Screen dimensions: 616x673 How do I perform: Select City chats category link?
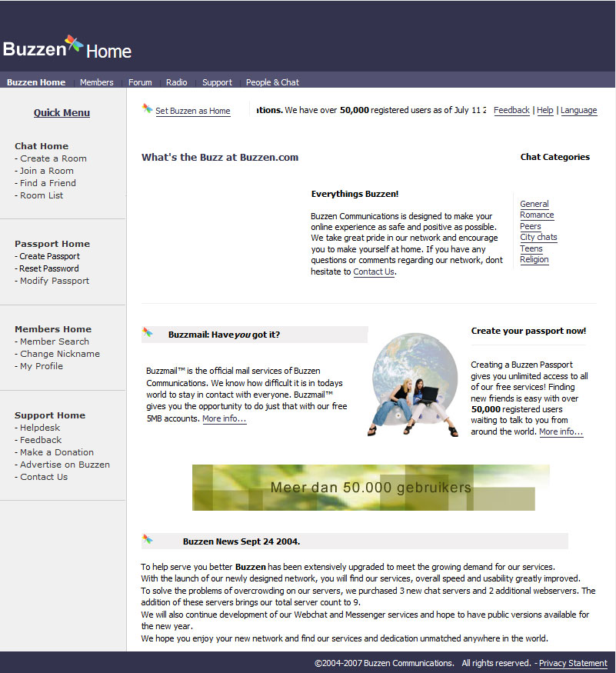538,237
